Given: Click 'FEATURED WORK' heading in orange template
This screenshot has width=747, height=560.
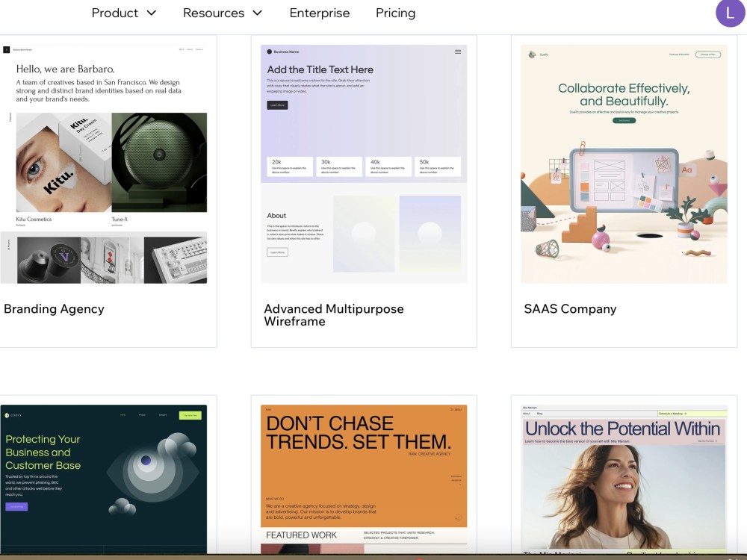Looking at the screenshot, I should point(302,535).
